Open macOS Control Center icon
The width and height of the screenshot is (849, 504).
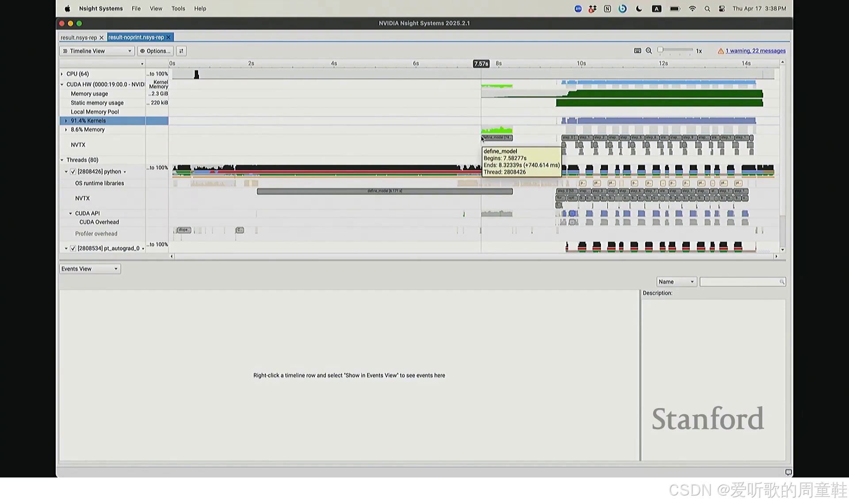click(722, 9)
